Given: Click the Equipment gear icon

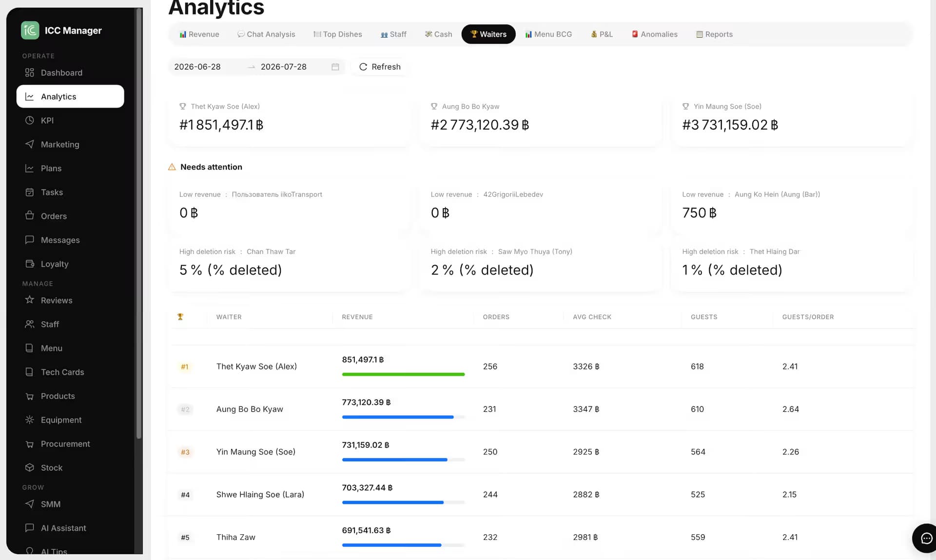Looking at the screenshot, I should 30,420.
